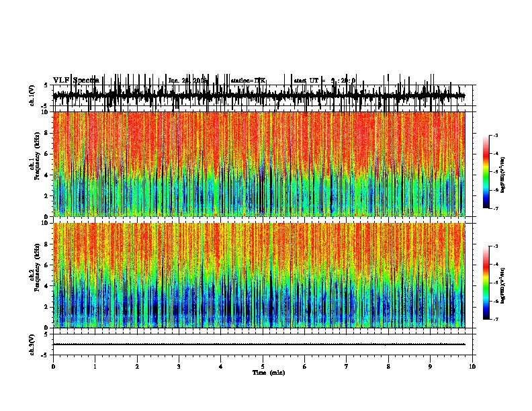Click the "start UT" time label in header

click(x=324, y=81)
